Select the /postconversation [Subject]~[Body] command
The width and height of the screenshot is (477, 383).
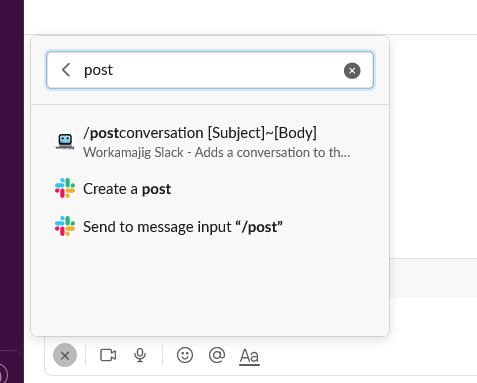[x=210, y=142]
